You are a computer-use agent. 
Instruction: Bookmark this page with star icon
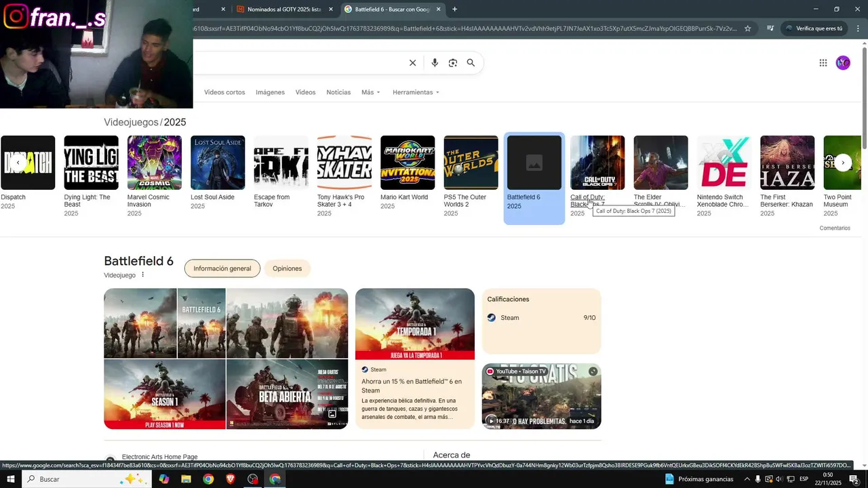click(x=747, y=28)
